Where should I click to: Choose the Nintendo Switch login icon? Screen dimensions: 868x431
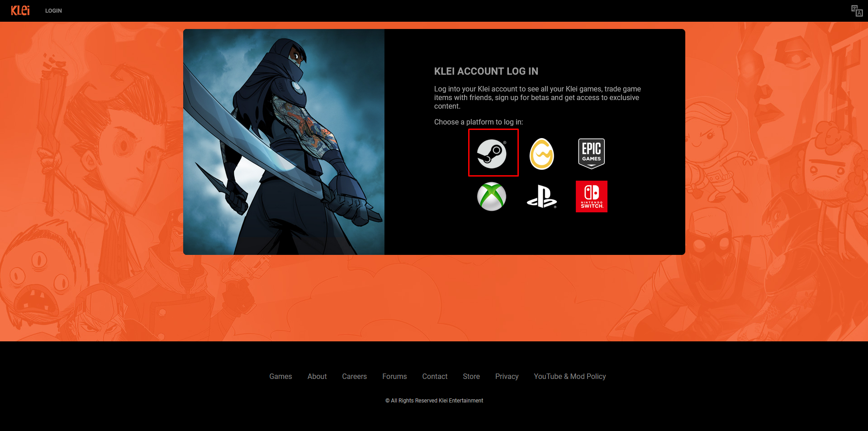(592, 196)
